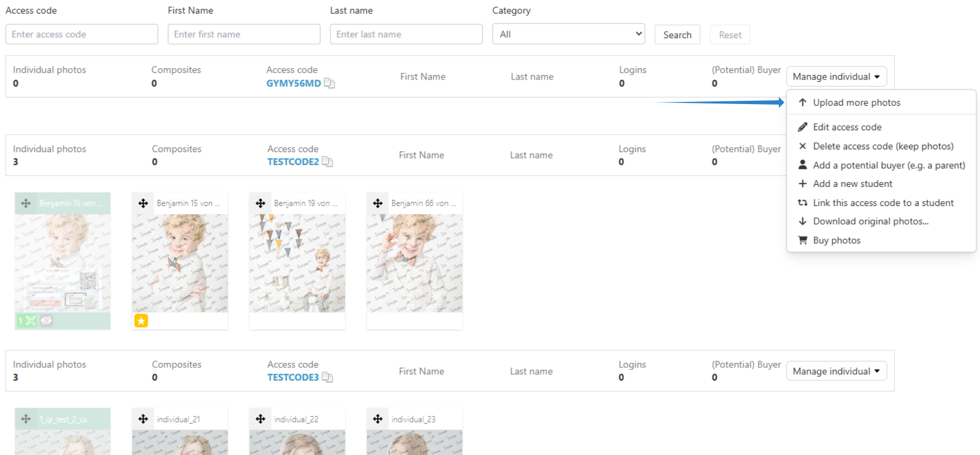This screenshot has height=455, width=980.
Task: Click Individual photos label in TESTCODE2 row
Action: click(50, 149)
